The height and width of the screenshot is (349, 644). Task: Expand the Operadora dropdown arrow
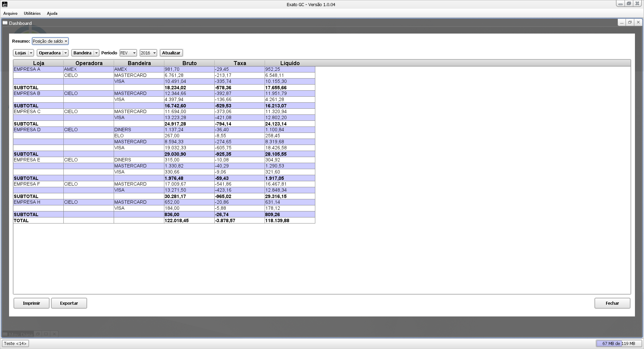point(66,53)
